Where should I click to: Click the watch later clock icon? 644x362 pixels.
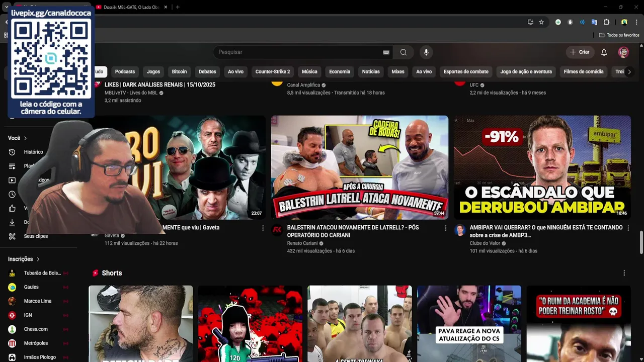(x=12, y=194)
